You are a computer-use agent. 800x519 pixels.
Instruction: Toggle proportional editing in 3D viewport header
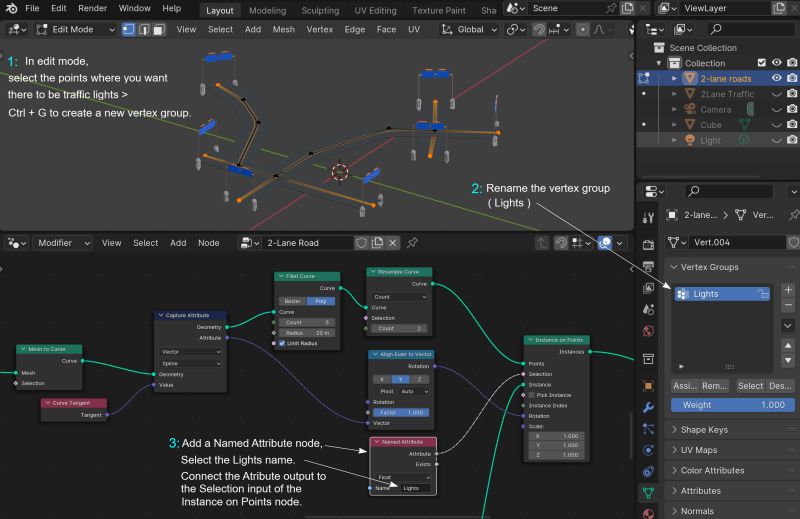(583, 30)
